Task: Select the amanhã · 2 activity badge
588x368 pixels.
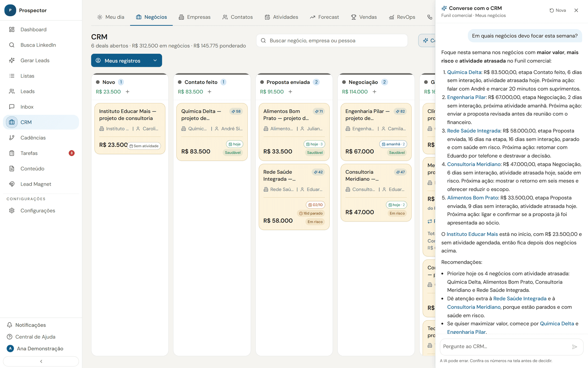Action: [393, 144]
